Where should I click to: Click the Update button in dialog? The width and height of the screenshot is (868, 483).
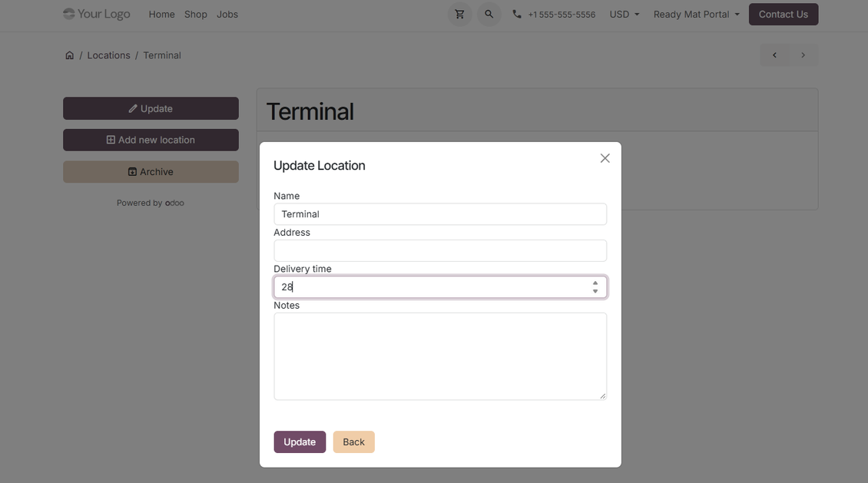300,442
